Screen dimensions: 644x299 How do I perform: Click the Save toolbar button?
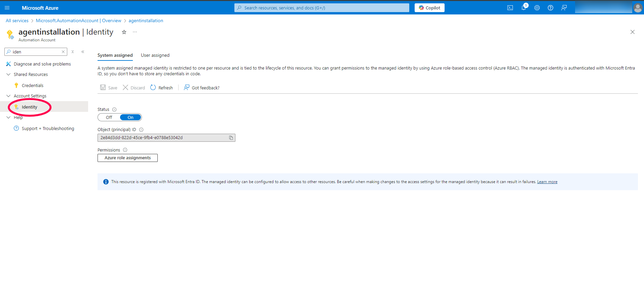[109, 88]
